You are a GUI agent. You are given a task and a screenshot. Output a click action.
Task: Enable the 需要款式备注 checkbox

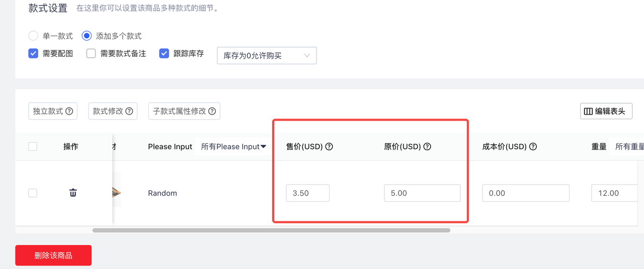(x=91, y=53)
